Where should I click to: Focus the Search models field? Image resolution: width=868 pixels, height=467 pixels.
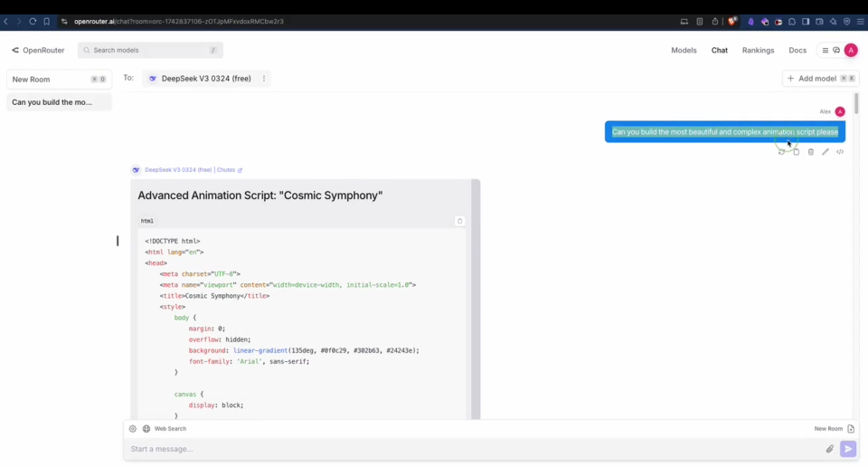tap(150, 51)
